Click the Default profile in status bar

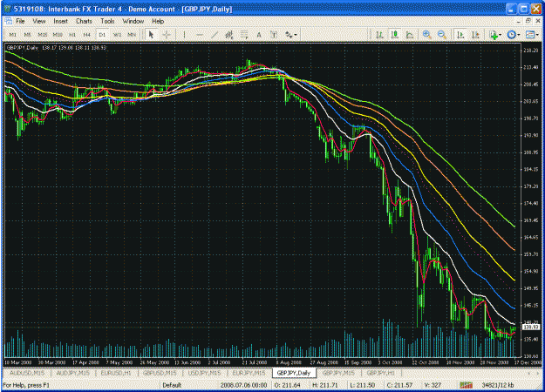172,385
